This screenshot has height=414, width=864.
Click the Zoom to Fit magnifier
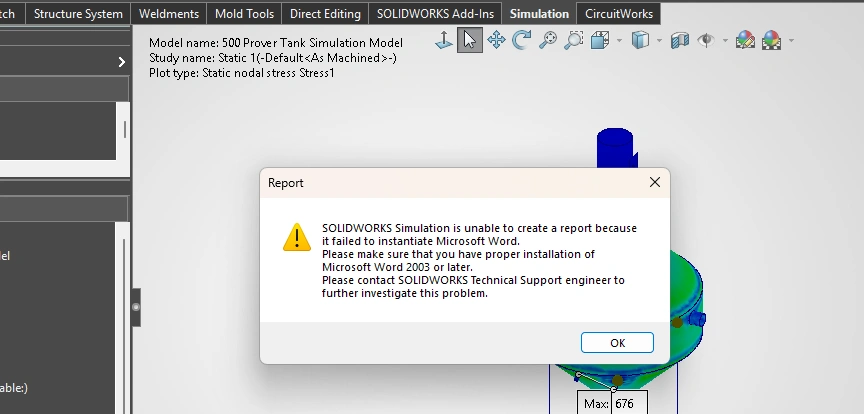point(547,40)
